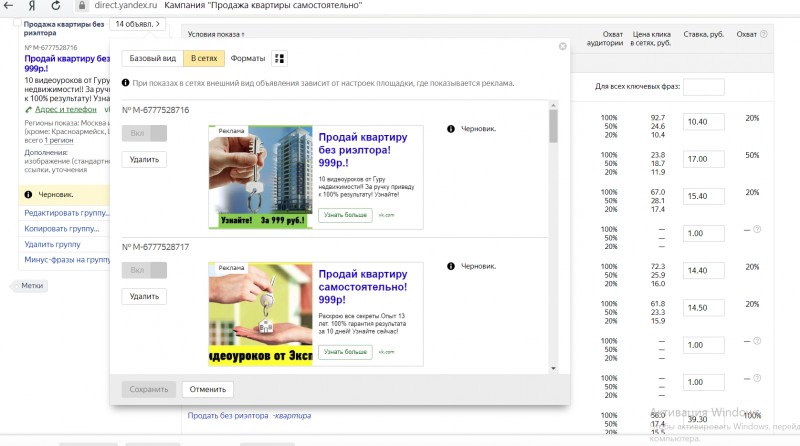This screenshot has height=446, width=800.
Task: Expand the 14 объявл. ads list
Action: coord(137,24)
